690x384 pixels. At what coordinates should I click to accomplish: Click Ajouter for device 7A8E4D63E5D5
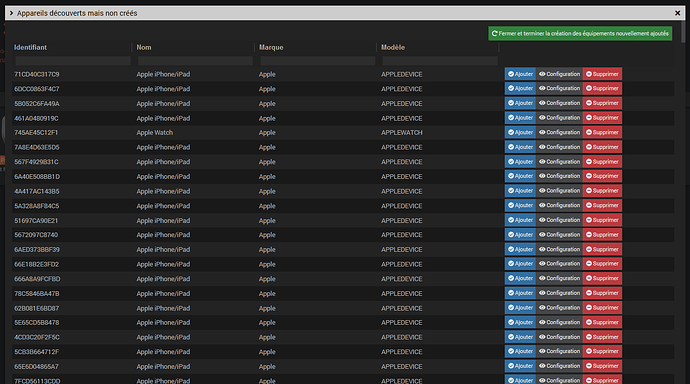point(520,147)
